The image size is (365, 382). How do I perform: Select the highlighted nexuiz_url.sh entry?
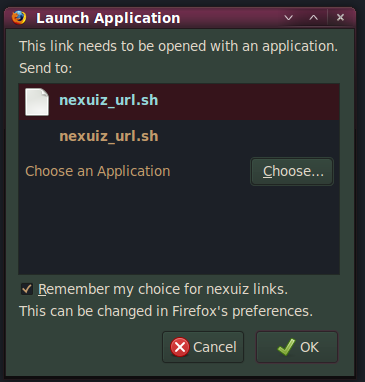[179, 102]
